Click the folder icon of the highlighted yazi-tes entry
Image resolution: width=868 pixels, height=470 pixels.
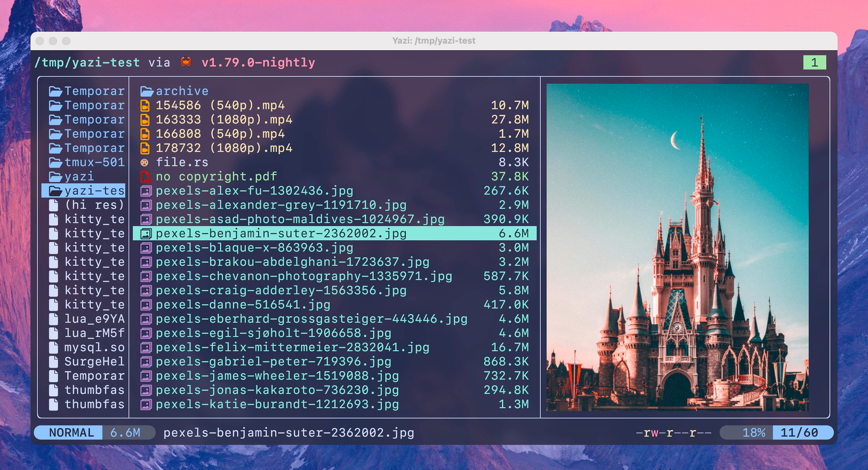[x=55, y=191]
